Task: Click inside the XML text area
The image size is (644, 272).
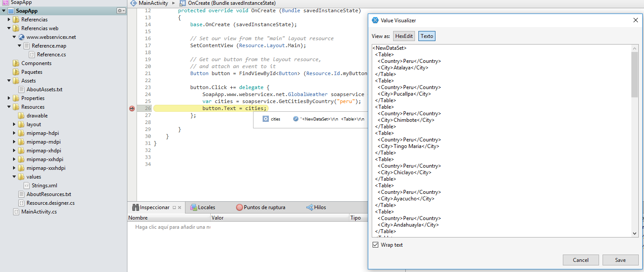Action: coord(501,141)
